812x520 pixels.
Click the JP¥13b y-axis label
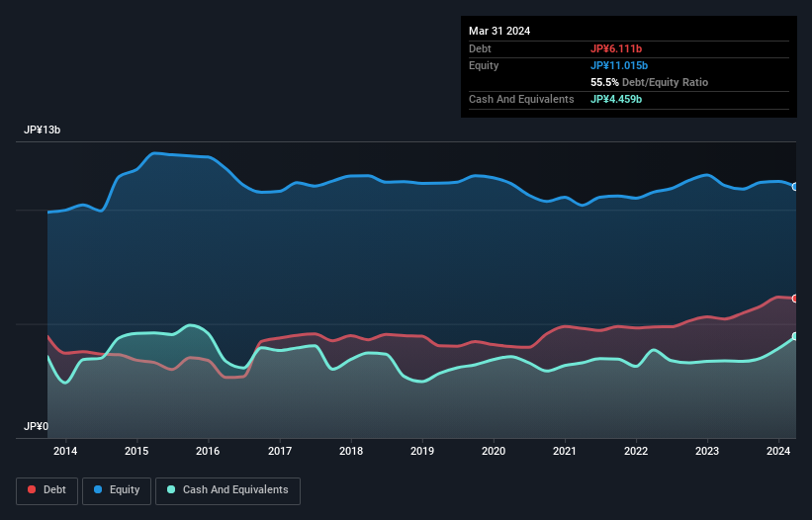pos(42,130)
